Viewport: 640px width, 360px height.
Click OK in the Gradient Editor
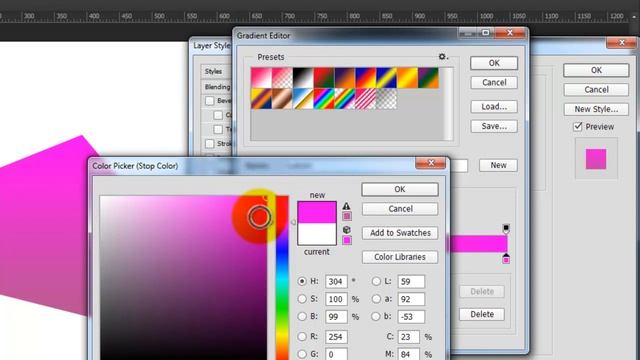click(x=494, y=63)
